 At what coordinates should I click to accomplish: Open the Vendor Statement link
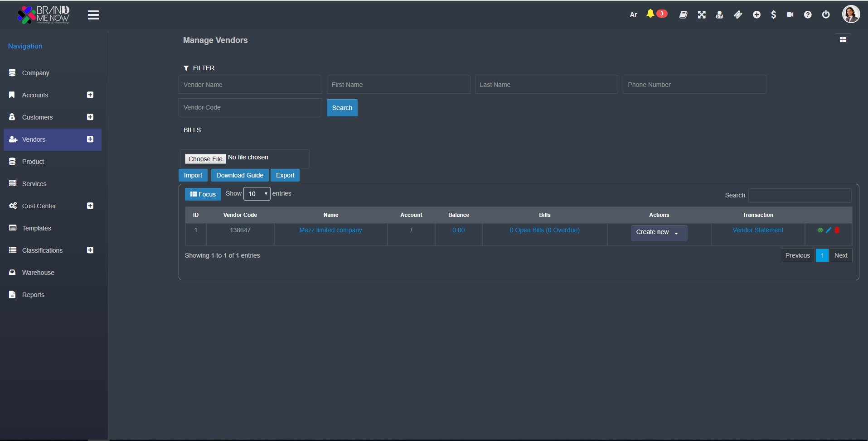click(757, 230)
